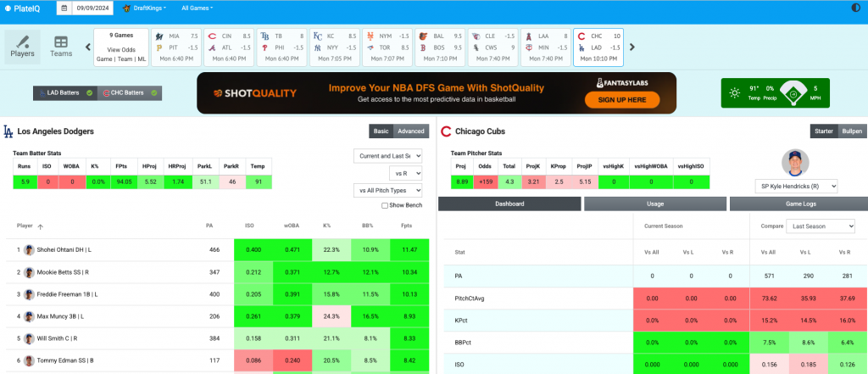Select the CHC vs LAD game card
The height and width of the screenshot is (374, 868).
coord(598,47)
